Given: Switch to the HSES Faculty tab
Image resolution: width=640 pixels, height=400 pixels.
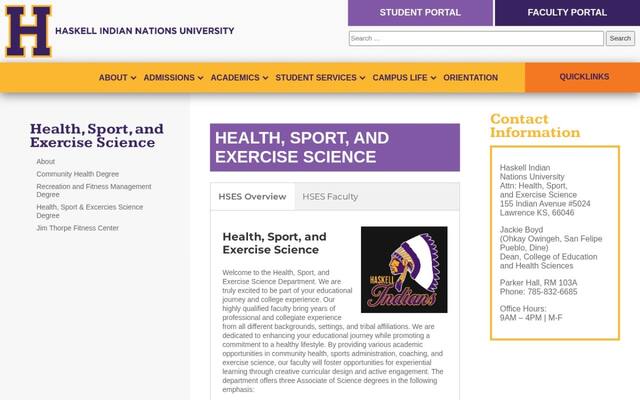Looking at the screenshot, I should tap(330, 197).
